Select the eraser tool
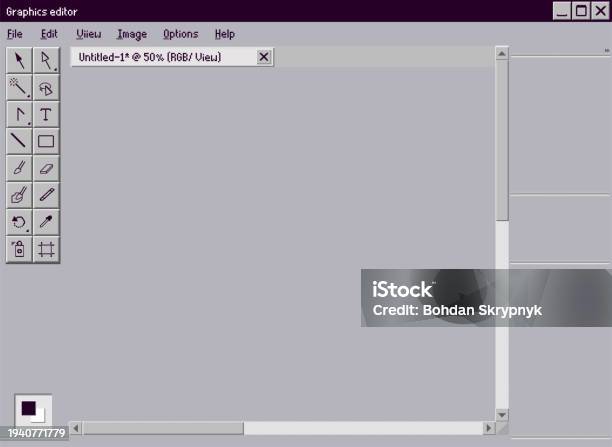612x447 pixels. click(x=46, y=168)
